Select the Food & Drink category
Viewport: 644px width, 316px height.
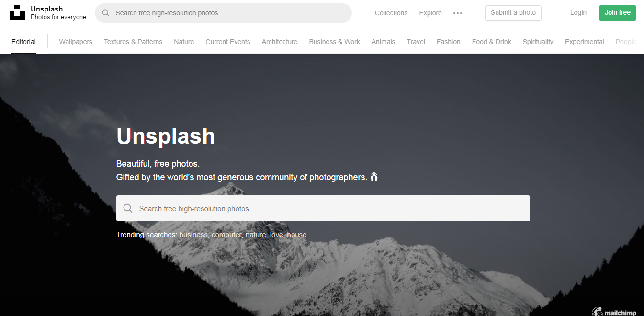[x=492, y=42]
